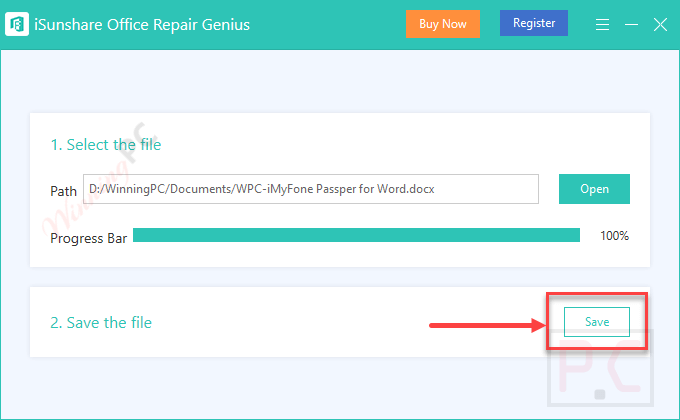Click the 100% progress value
This screenshot has height=420, width=680.
(614, 236)
